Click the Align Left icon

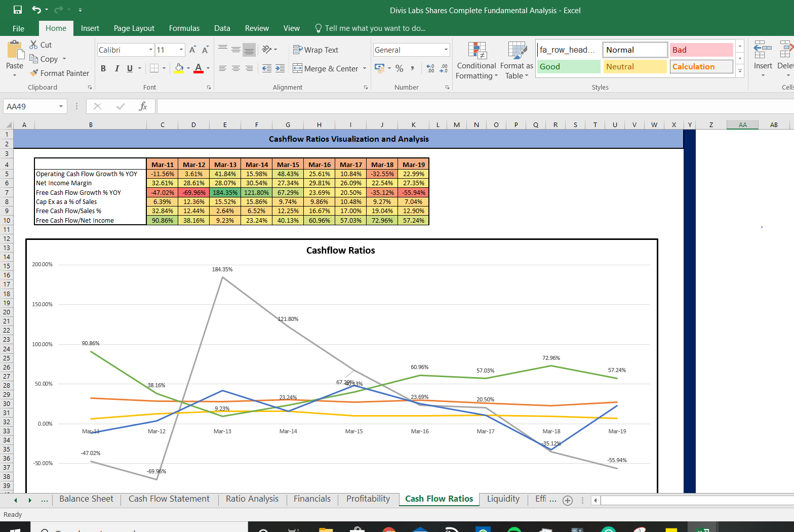click(223, 68)
